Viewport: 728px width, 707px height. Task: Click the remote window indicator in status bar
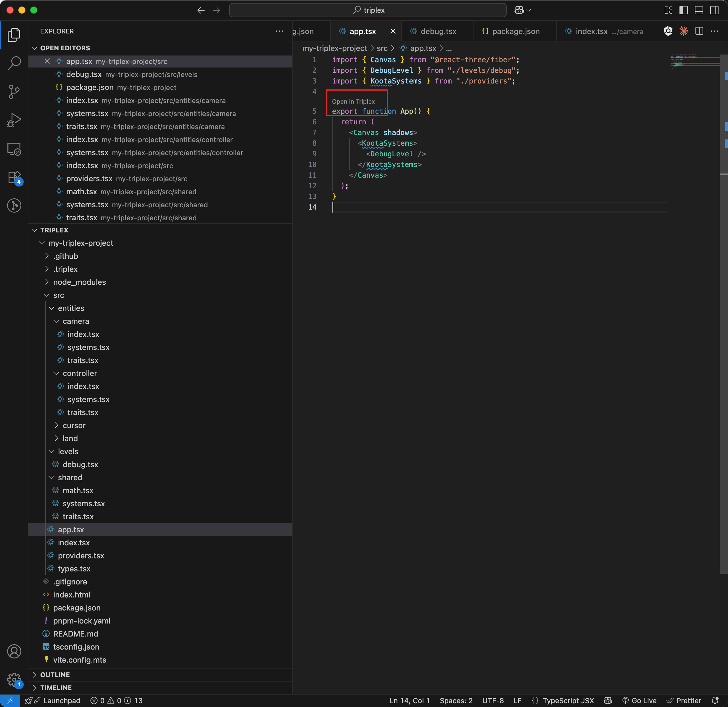coord(10,700)
